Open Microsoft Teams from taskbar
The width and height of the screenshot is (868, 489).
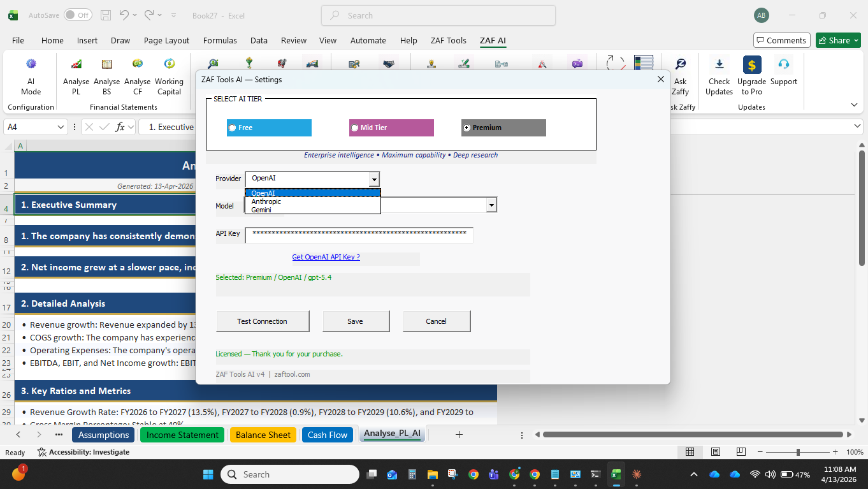click(493, 474)
